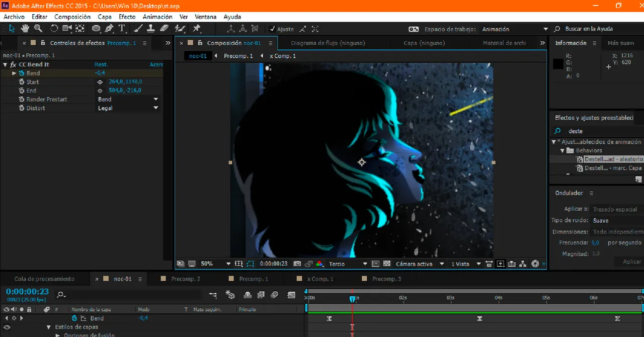This screenshot has height=337, width=644.
Task: Open the Efecto menu
Action: tap(127, 17)
